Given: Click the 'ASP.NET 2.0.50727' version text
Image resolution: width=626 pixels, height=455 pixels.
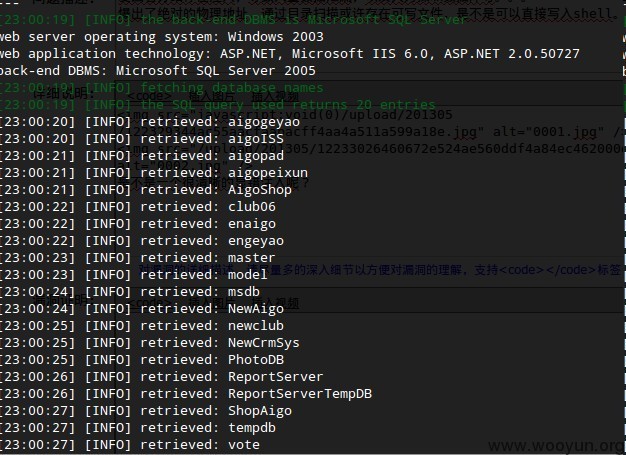Looking at the screenshot, I should click(512, 54).
